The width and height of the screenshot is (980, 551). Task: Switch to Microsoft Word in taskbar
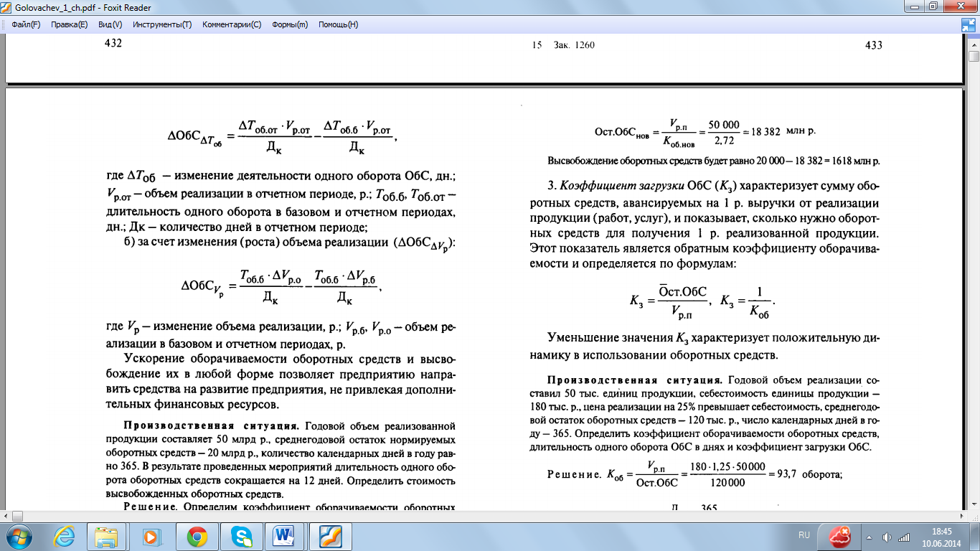coord(286,536)
